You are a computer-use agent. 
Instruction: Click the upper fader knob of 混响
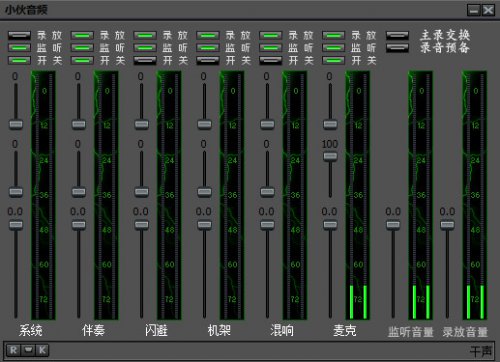pyautogui.click(x=267, y=124)
